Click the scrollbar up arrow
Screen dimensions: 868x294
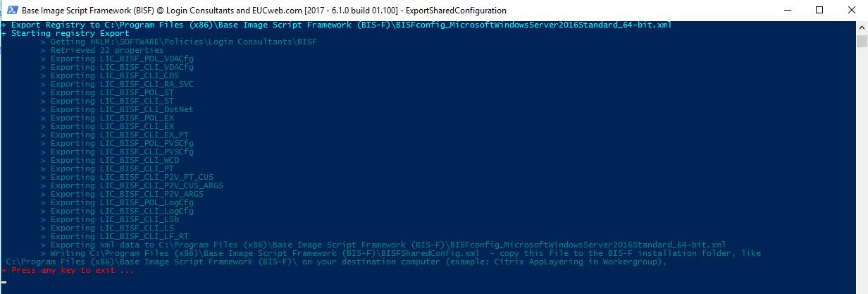862,27
